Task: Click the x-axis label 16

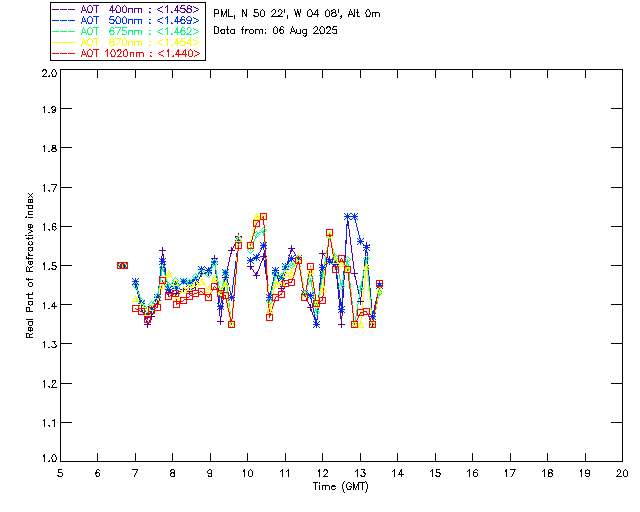Action: [x=472, y=474]
